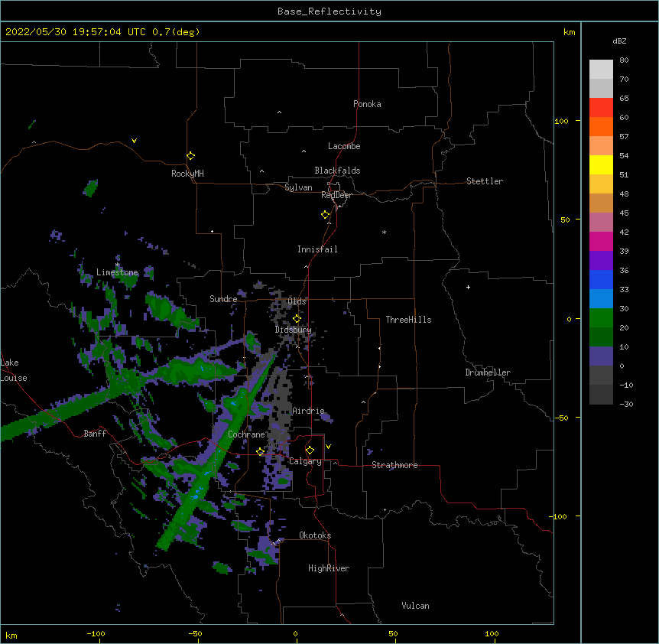Select the yellow diamond marker above the Calgary label
Image resolution: width=659 pixels, height=644 pixels.
click(x=310, y=450)
